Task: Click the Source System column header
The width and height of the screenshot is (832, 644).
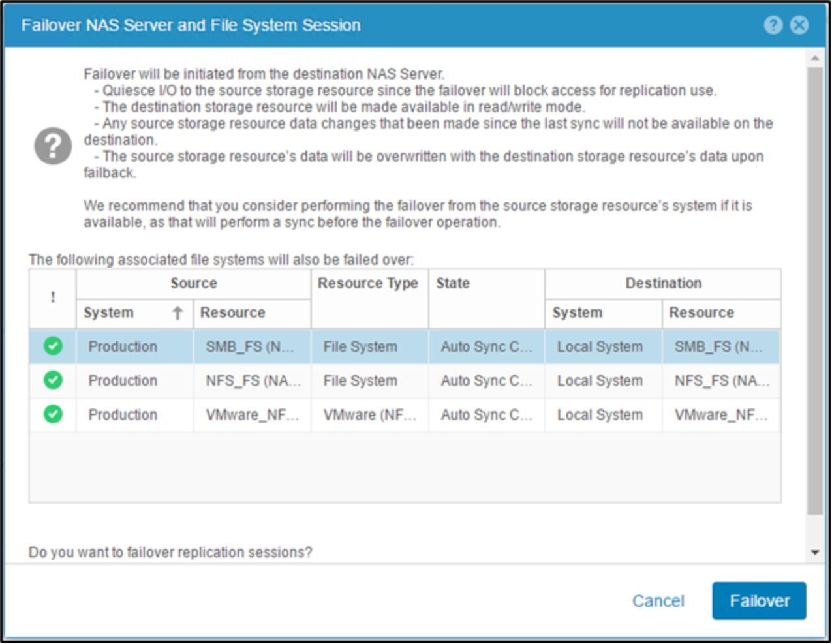Action: pos(134,313)
